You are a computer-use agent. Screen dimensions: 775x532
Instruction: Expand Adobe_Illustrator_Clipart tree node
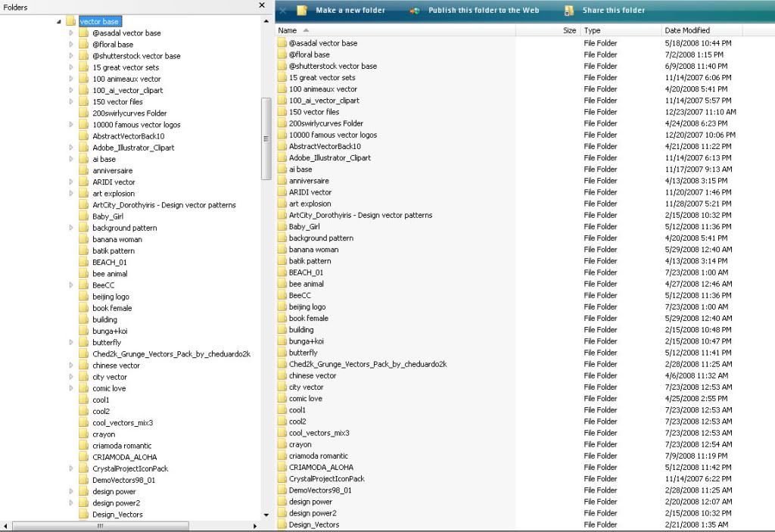pyautogui.click(x=71, y=148)
